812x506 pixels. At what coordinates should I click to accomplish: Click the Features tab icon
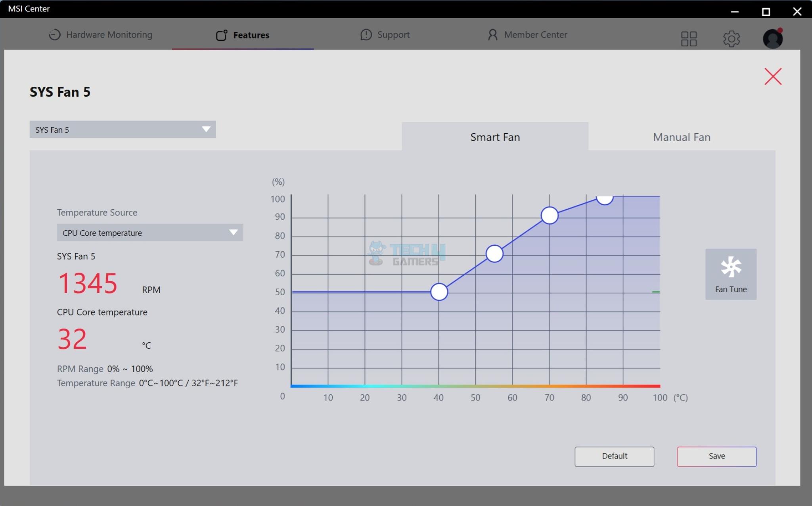[x=221, y=35]
